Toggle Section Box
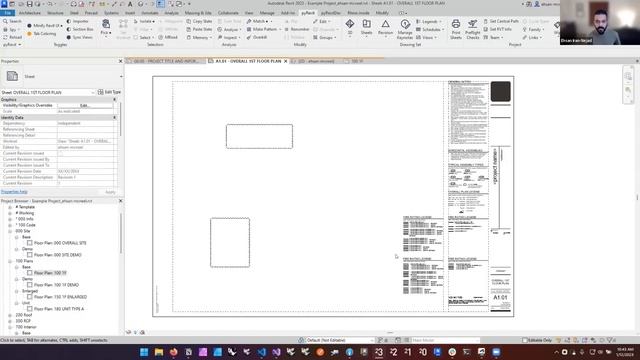Screen dimensions: 640x360 (x=80, y=29)
